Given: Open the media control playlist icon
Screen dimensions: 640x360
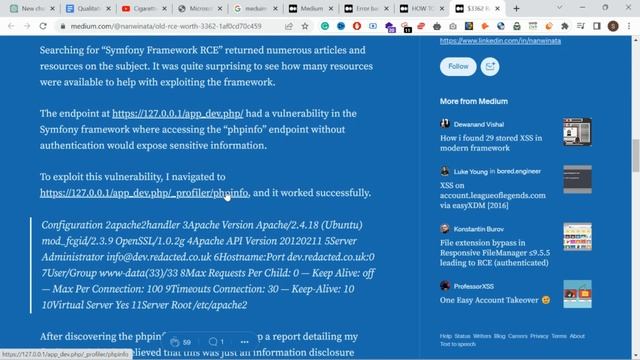Looking at the screenshot, I should (x=581, y=26).
